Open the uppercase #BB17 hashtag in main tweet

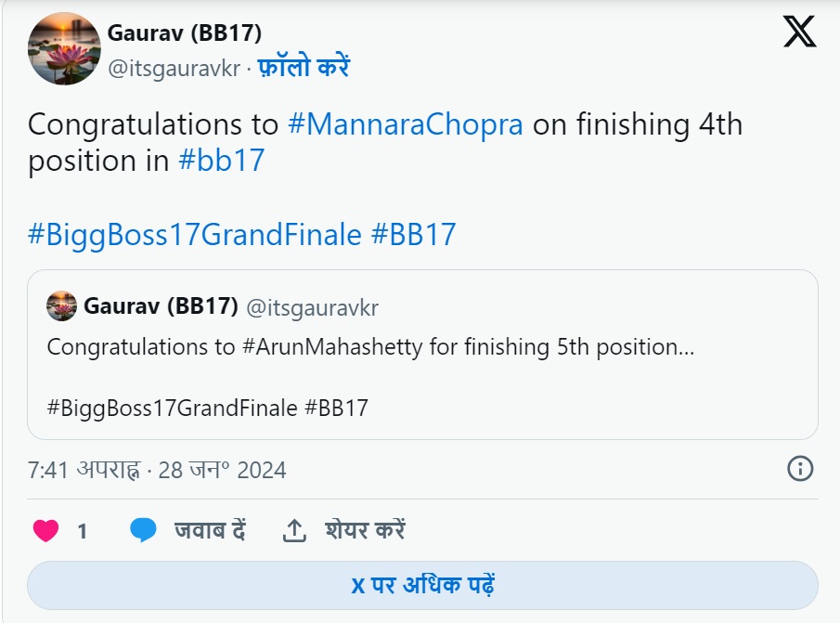[413, 234]
